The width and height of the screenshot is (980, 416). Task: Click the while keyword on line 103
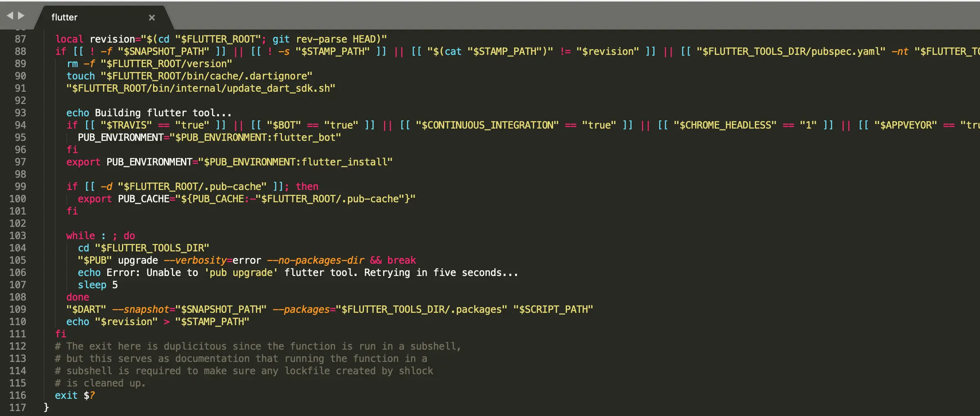tap(81, 235)
